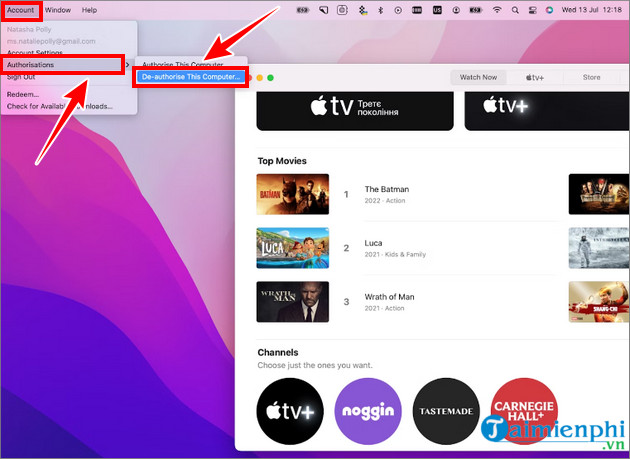Open Wrath of Man poster thumbnail
The height and width of the screenshot is (459, 630).
[292, 302]
